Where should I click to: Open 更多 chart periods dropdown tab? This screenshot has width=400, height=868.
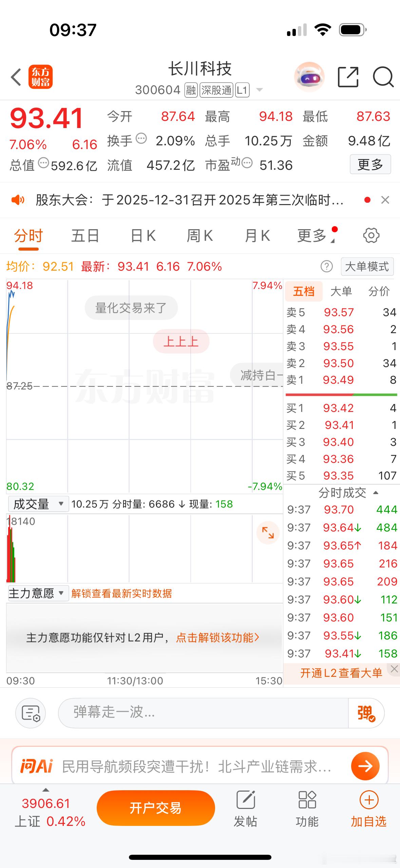tap(317, 235)
